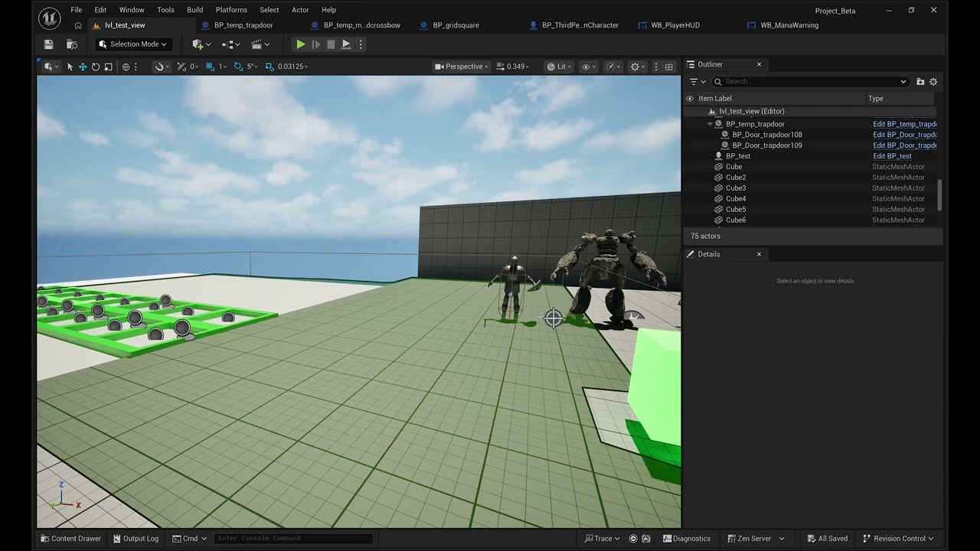Image resolution: width=980 pixels, height=551 pixels.
Task: Open the Window menu
Action: click(132, 10)
